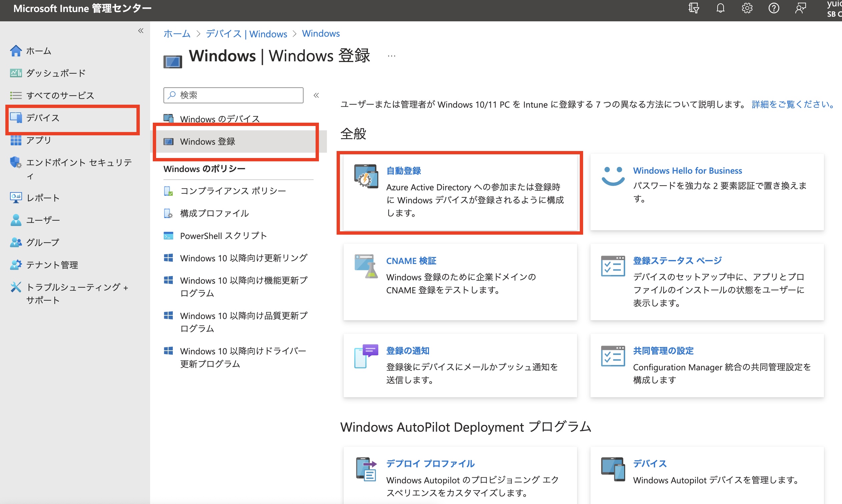The image size is (842, 504).
Task: Click the 登録ステータス ページ checklist icon
Action: coord(613,266)
